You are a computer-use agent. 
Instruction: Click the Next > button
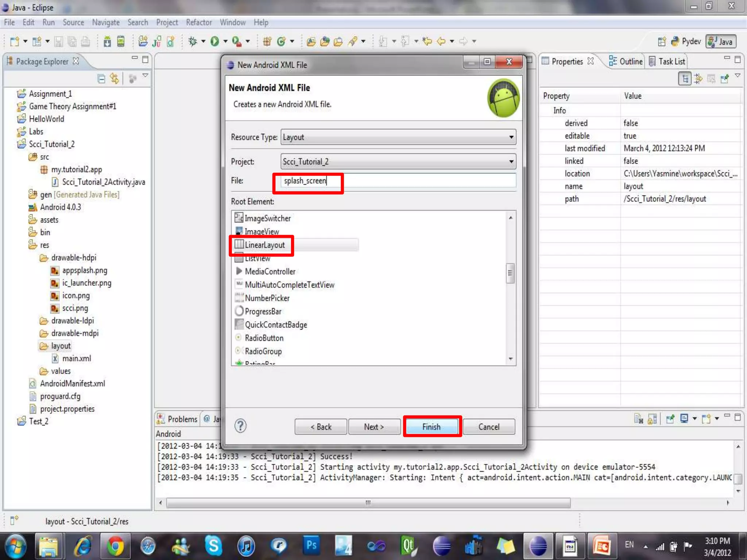point(374,427)
